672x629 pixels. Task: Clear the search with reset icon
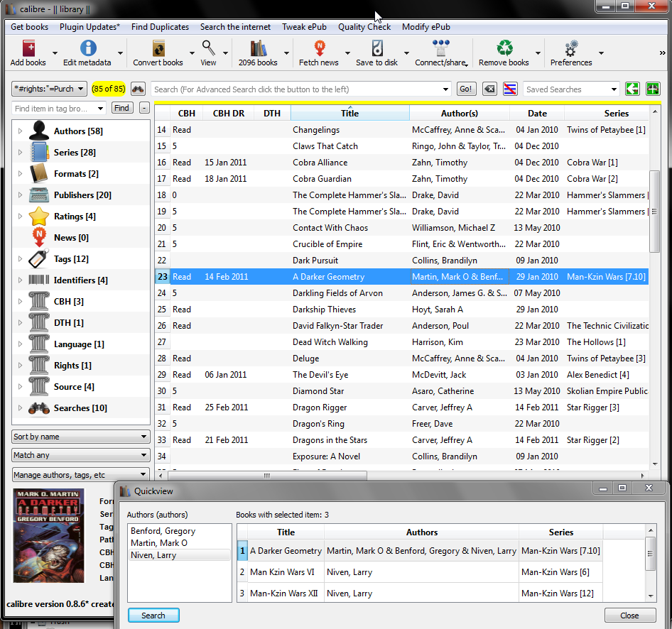point(489,89)
